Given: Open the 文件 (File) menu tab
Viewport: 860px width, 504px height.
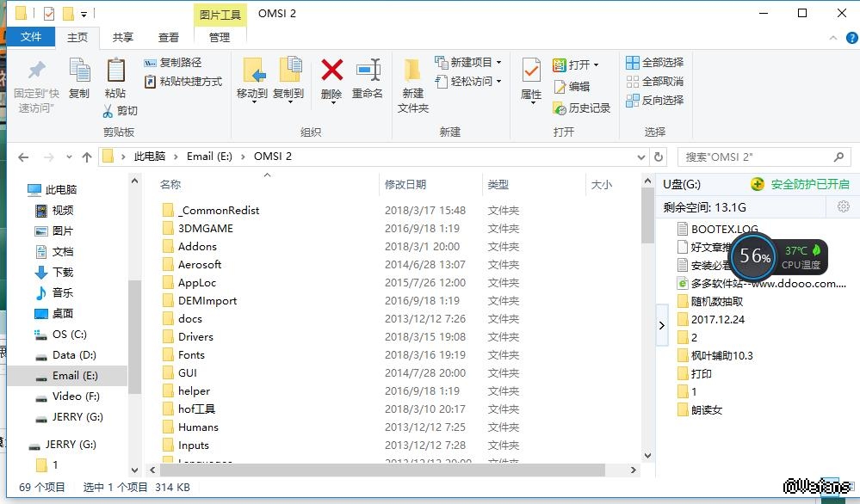Looking at the screenshot, I should pos(31,37).
